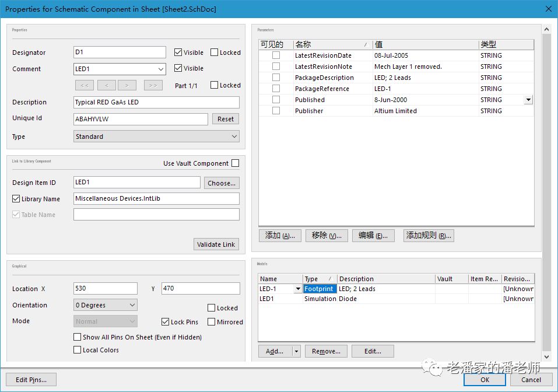Viewport: 558px width, 392px height.
Task: Click the last part (>>) navigation button
Action: (x=153, y=85)
